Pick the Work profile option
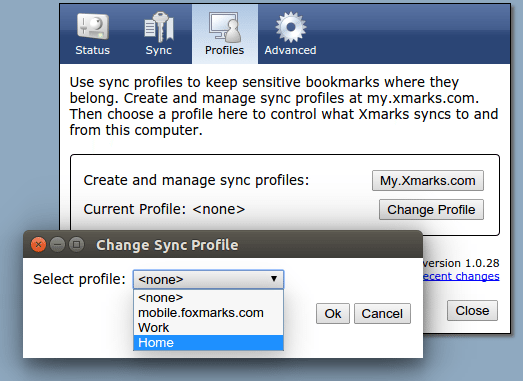523x381 pixels. pyautogui.click(x=208, y=328)
